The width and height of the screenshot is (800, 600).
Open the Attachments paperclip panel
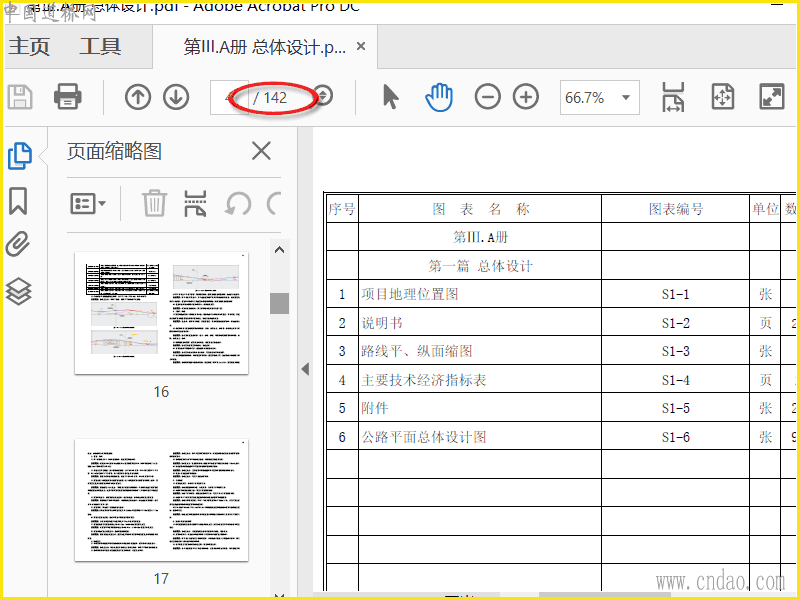pyautogui.click(x=18, y=244)
